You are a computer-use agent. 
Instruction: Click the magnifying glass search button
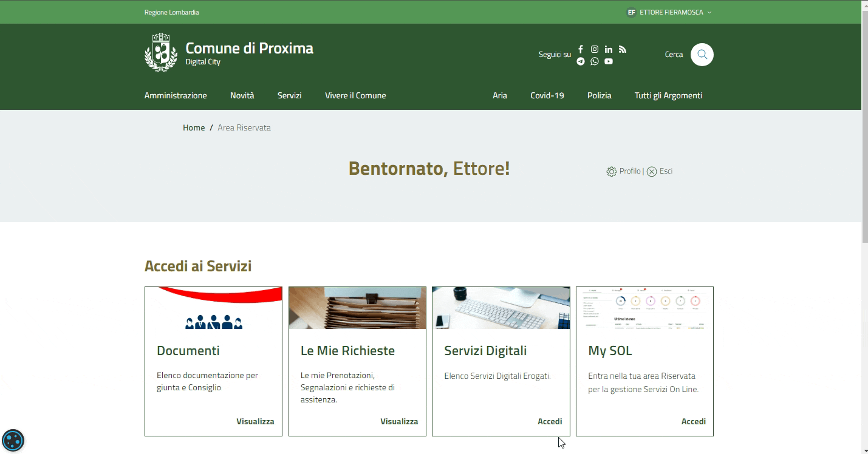click(702, 55)
